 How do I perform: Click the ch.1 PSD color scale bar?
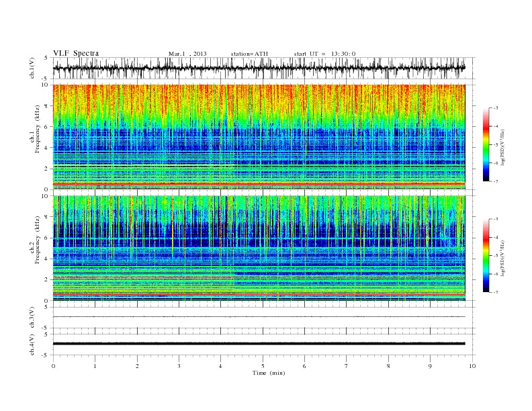pos(486,144)
